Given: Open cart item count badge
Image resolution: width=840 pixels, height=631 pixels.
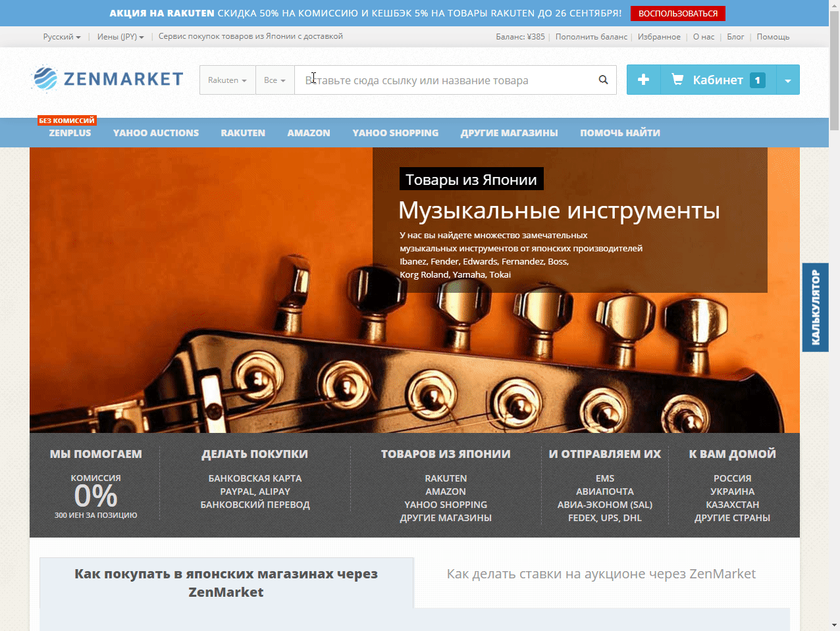Looking at the screenshot, I should click(x=757, y=80).
